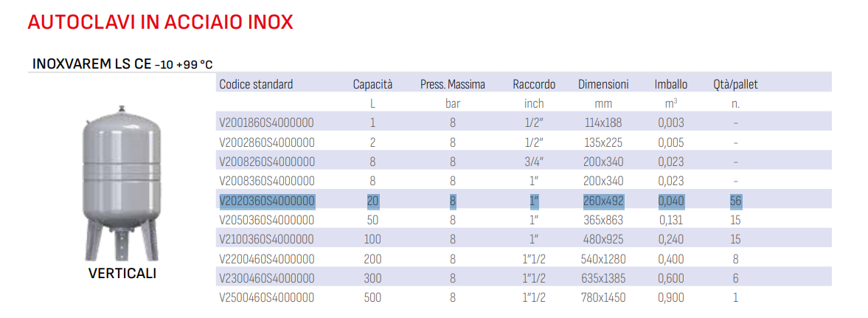Viewport: 868px width, 318px height.
Task: Click the Qtà/pallet column header
Action: pyautogui.click(x=736, y=85)
